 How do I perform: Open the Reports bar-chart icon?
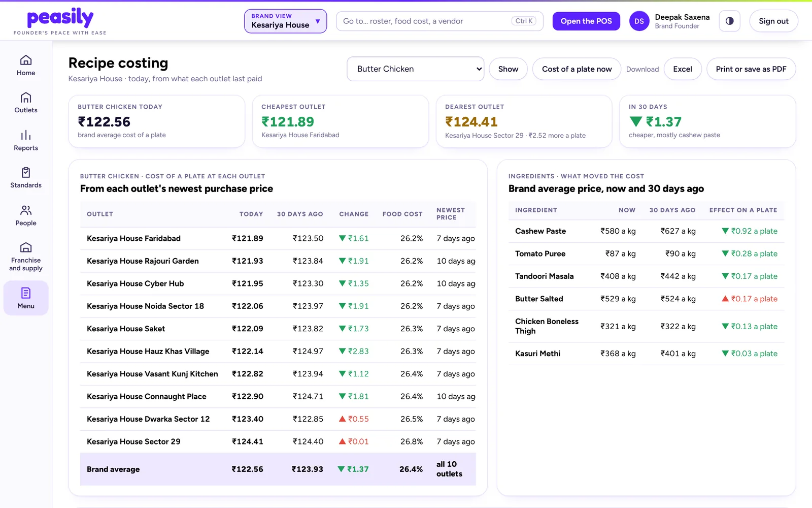click(x=26, y=135)
